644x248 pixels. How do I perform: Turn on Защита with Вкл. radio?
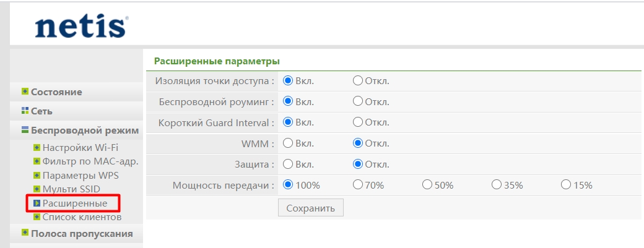[287, 165]
